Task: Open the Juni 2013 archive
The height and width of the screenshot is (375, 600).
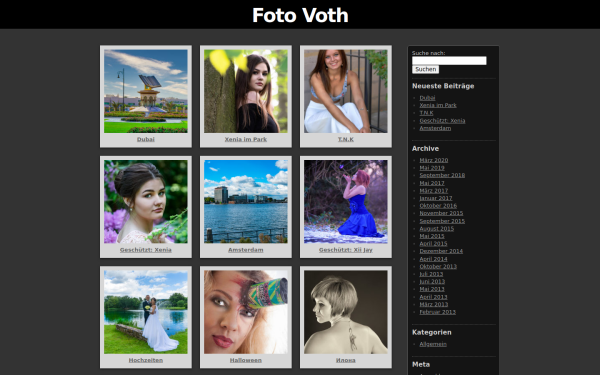Action: [432, 281]
